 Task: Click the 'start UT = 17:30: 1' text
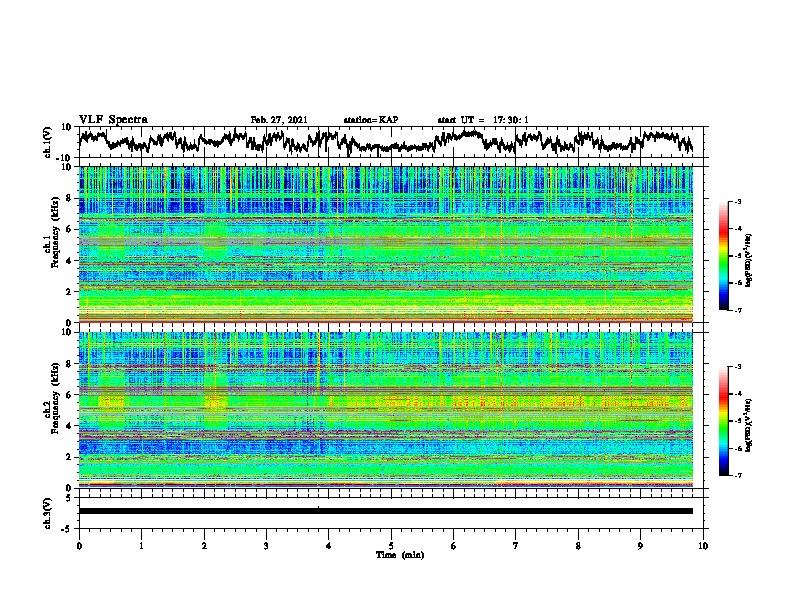(x=483, y=120)
